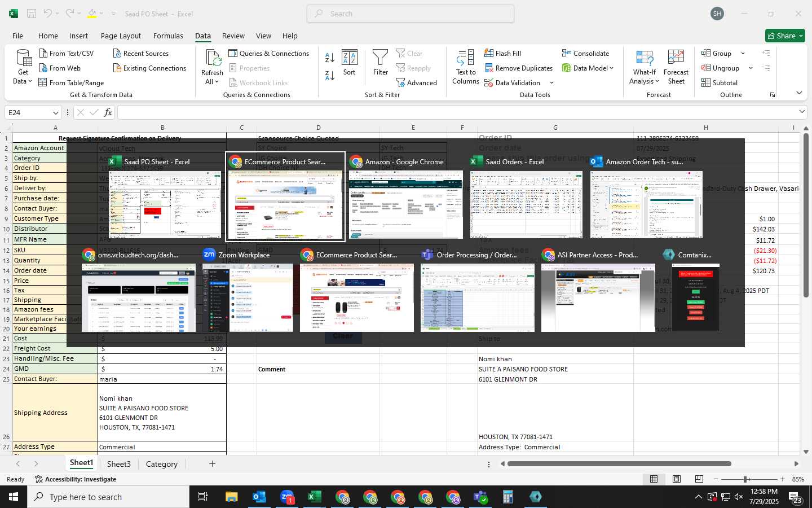Image resolution: width=812 pixels, height=508 pixels.
Task: Switch to the Insert tab
Action: click(79, 36)
